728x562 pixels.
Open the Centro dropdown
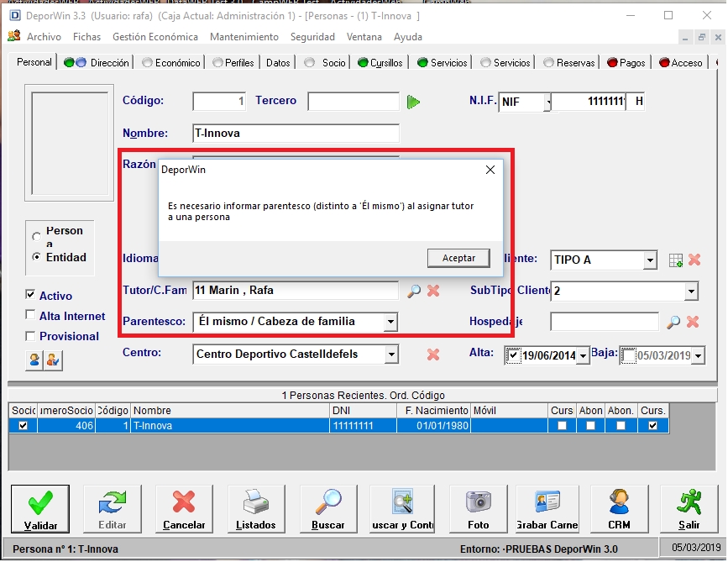[x=391, y=355]
